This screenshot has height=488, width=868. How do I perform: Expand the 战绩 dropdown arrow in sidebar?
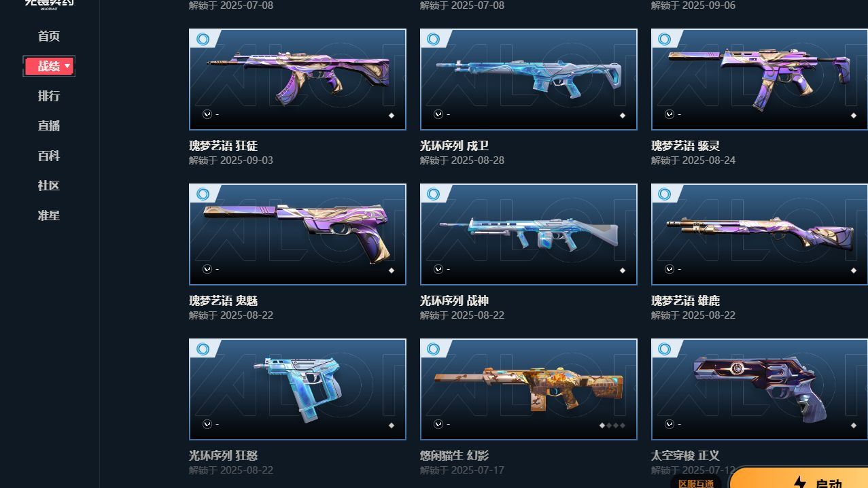click(67, 66)
